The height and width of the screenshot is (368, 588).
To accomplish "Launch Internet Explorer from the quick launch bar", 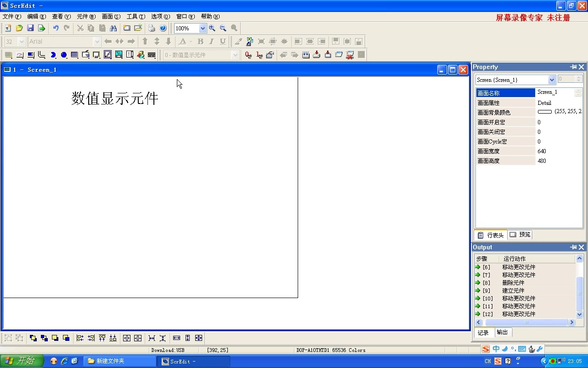I will (64, 361).
